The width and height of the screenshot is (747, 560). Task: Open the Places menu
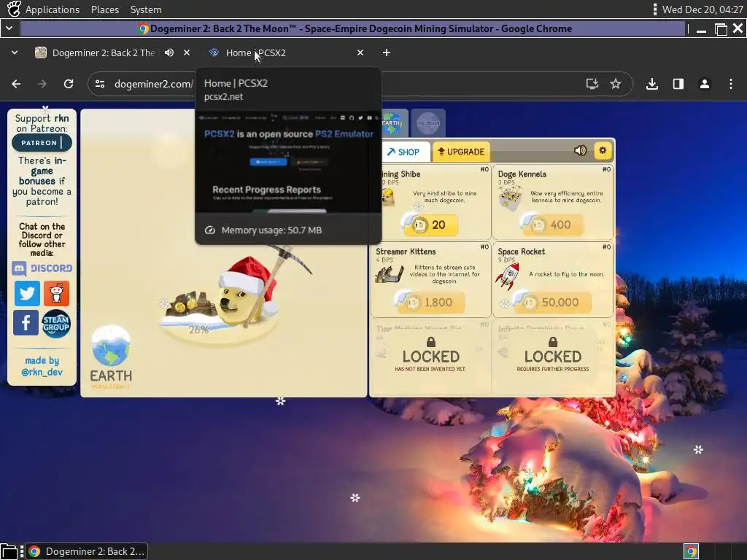click(x=105, y=9)
